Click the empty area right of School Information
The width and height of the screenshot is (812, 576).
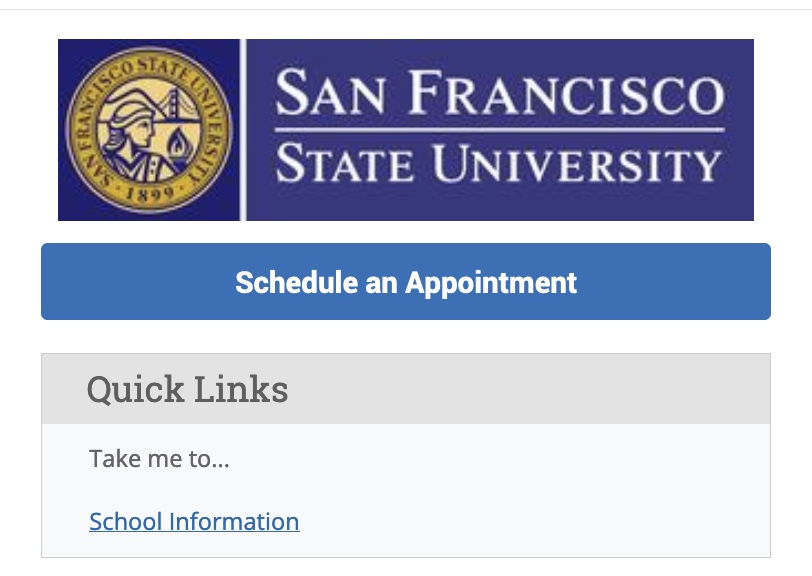[533, 521]
